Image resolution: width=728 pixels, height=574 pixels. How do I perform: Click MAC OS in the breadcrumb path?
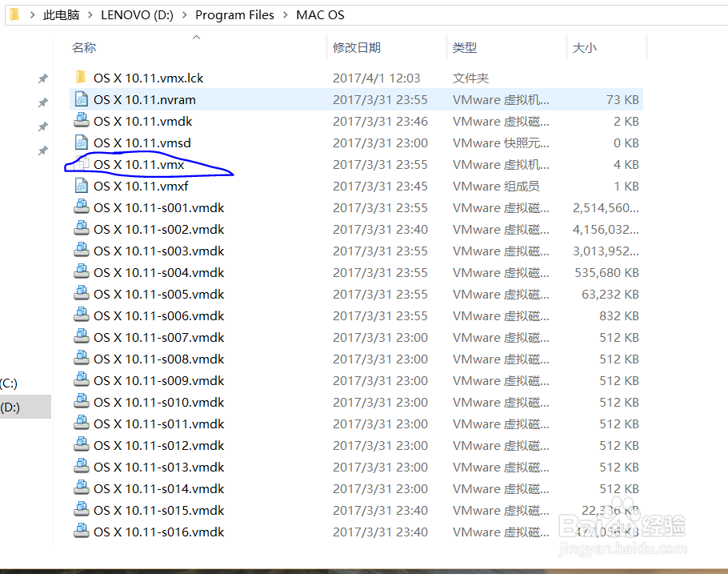320,15
